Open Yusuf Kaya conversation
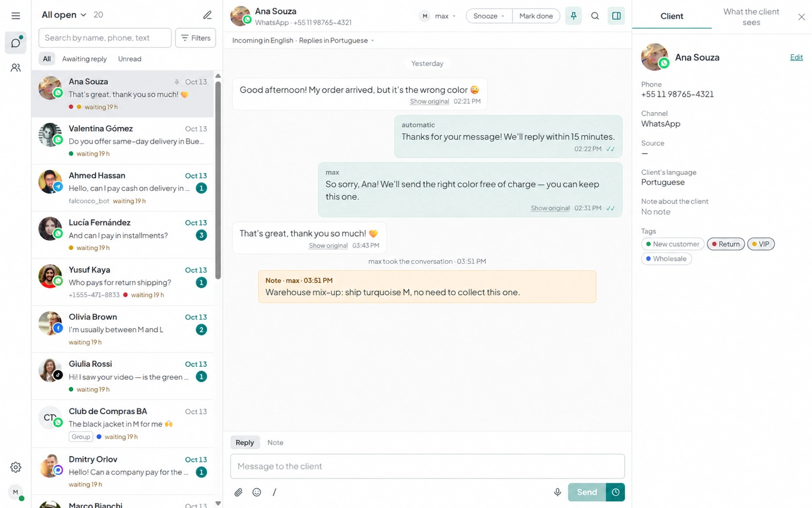812x508 pixels. coord(123,282)
